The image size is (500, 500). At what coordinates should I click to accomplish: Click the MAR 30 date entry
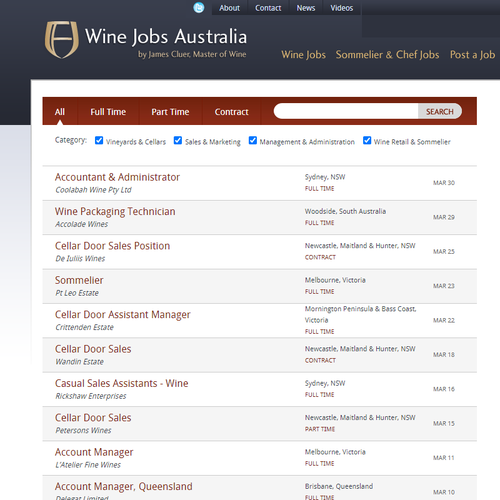pyautogui.click(x=444, y=183)
